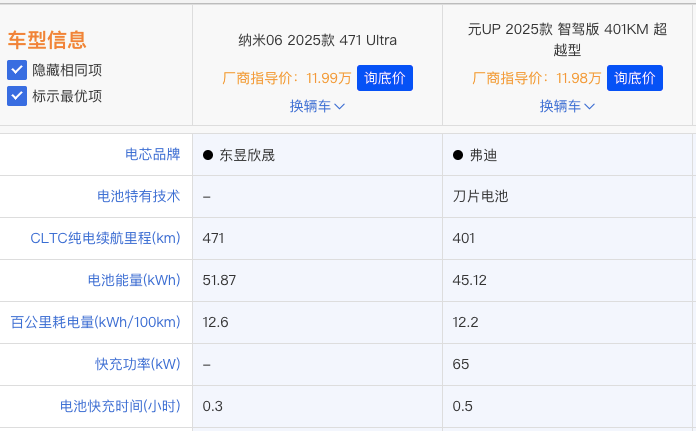Open 换辆车 dropdown under 元UP
This screenshot has height=431, width=696.
pyautogui.click(x=567, y=106)
